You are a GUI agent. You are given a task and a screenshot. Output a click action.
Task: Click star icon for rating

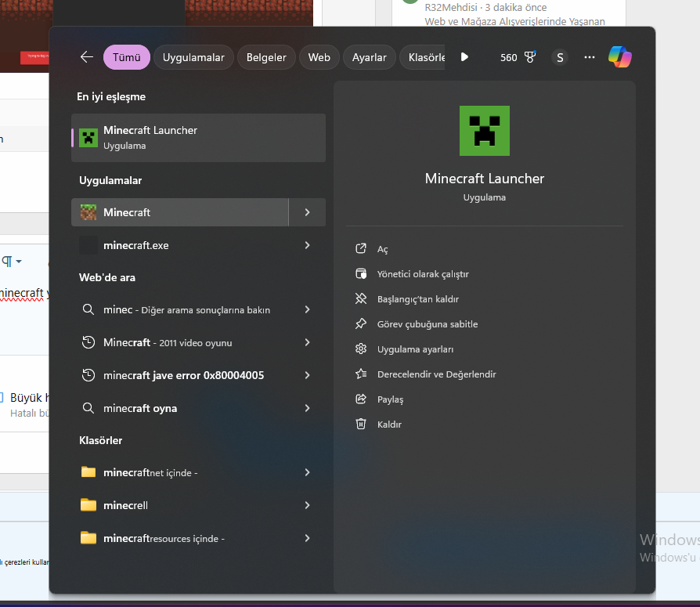tap(361, 374)
